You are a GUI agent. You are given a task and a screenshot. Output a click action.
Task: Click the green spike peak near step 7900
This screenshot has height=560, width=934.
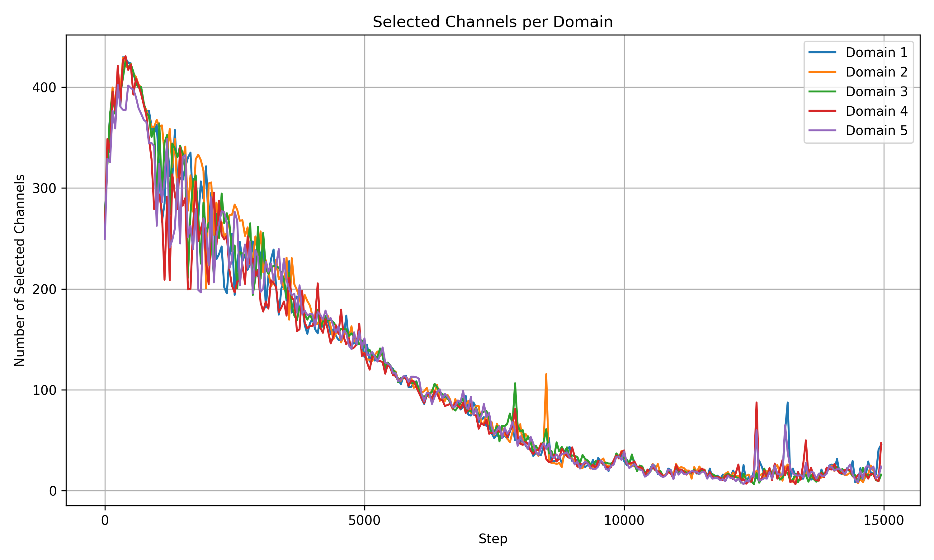[x=515, y=384]
